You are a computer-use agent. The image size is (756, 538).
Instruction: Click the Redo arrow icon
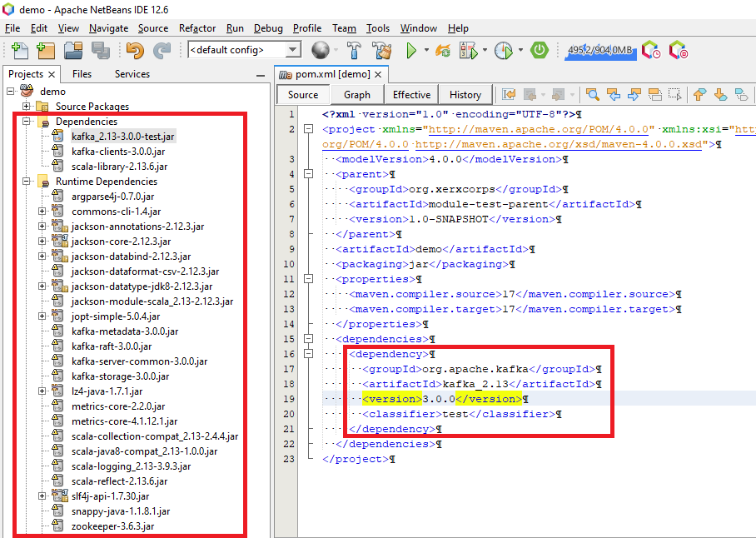[162, 50]
